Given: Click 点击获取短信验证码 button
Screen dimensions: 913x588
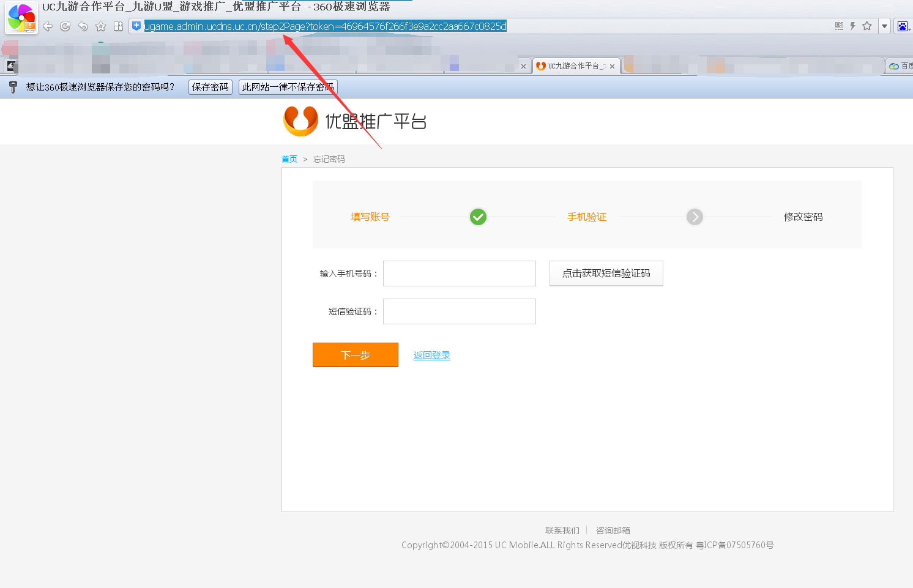Looking at the screenshot, I should (606, 274).
